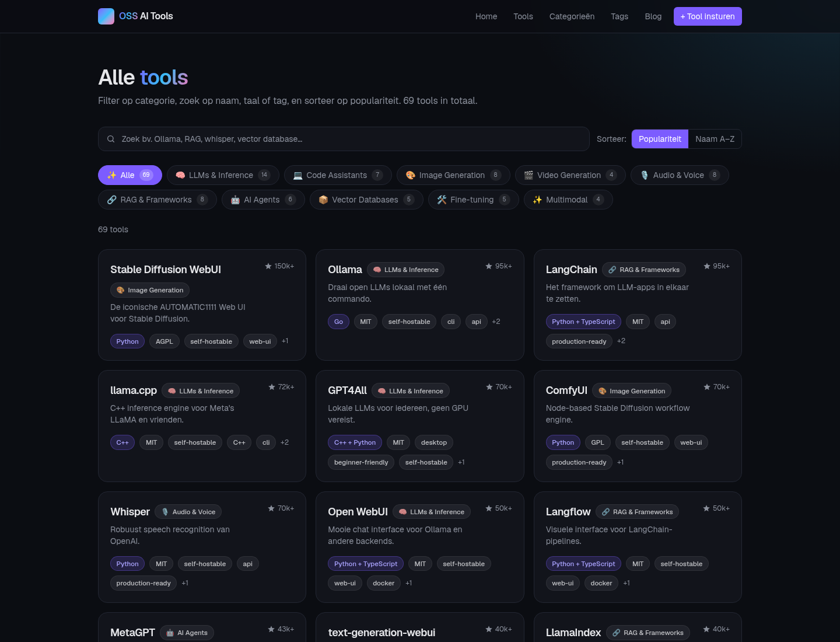840x642 pixels.
Task: Open the Home nav item
Action: 486,16
